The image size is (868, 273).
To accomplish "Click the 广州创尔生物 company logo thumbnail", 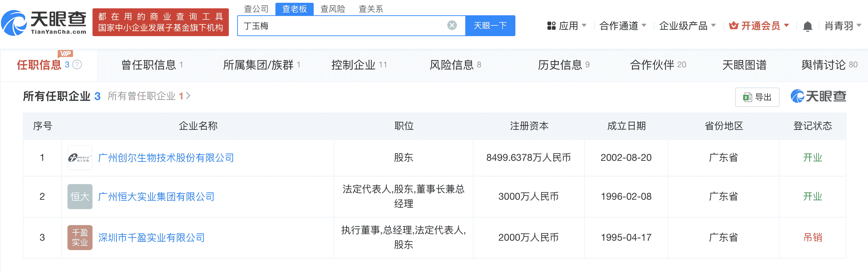I will click(80, 158).
